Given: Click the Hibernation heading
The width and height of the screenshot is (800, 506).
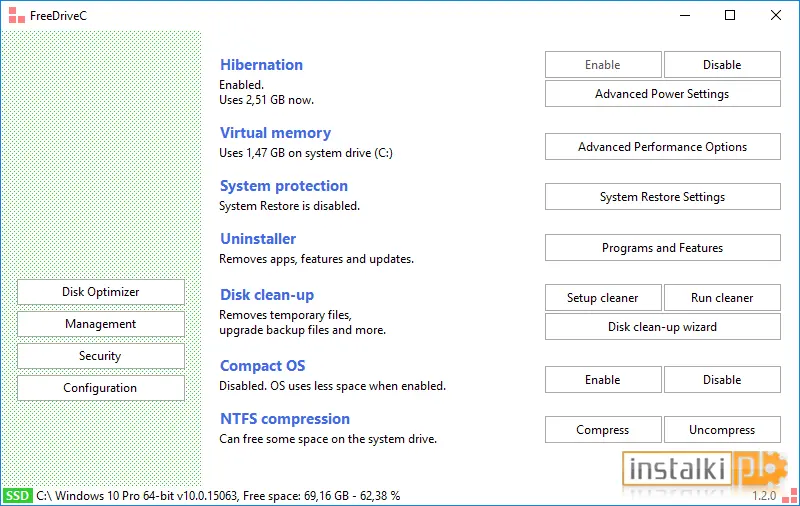Looking at the screenshot, I should tap(261, 65).
